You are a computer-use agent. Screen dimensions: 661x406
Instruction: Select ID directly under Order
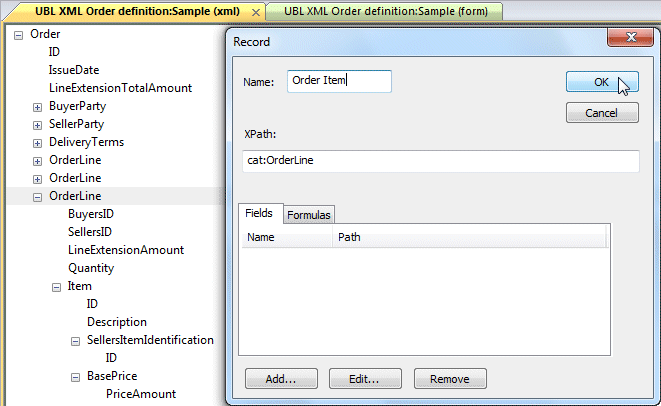click(54, 52)
